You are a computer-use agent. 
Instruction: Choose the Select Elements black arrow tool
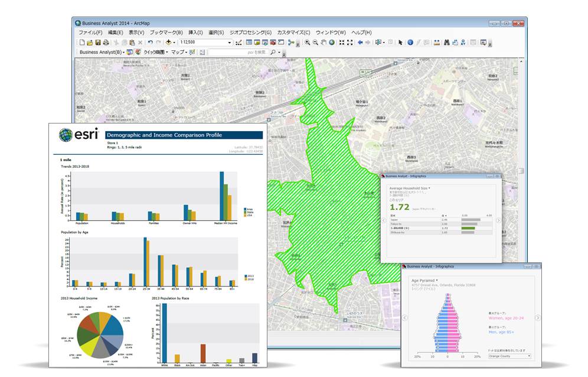click(x=400, y=43)
